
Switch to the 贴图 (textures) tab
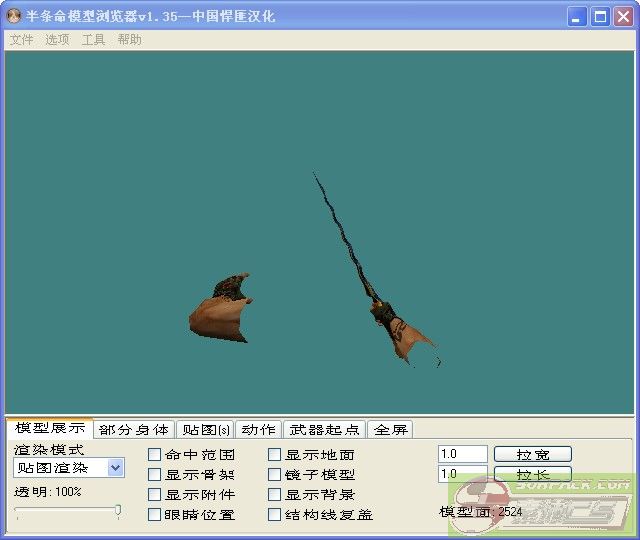[x=204, y=429]
